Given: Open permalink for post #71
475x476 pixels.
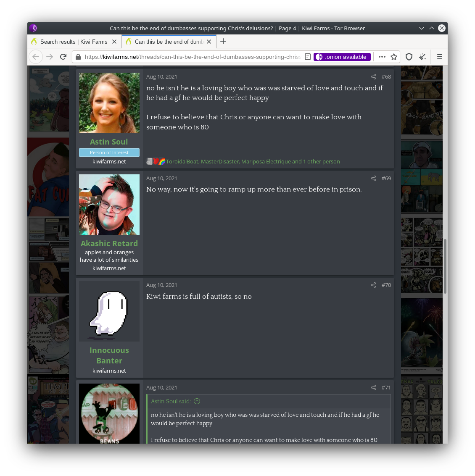Looking at the screenshot, I should coord(386,387).
